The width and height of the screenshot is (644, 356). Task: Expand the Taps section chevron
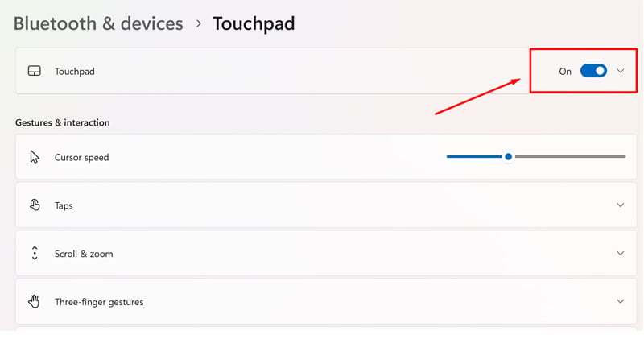click(620, 205)
